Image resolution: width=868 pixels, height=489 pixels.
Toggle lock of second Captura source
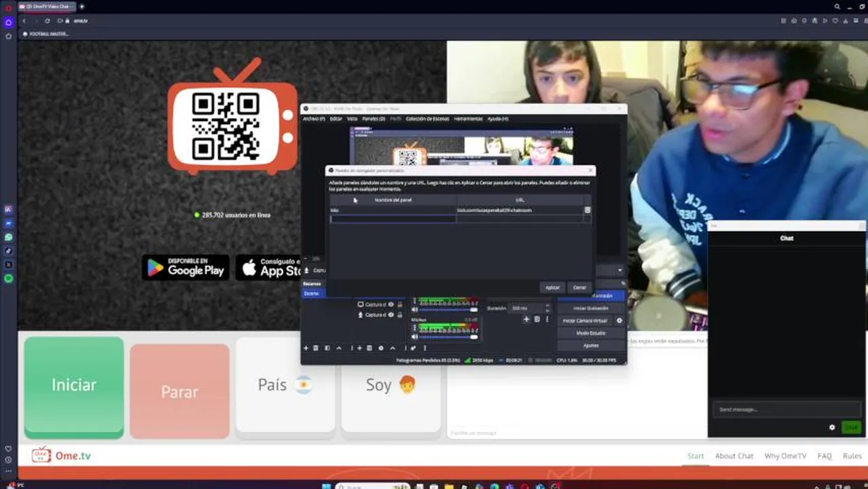click(x=400, y=314)
